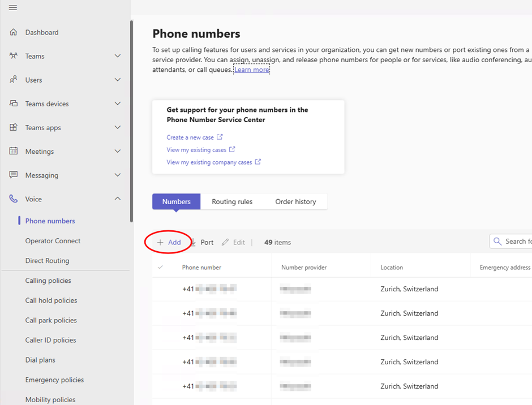532x405 pixels.
Task: Toggle select-all checkmark in table header
Action: pyautogui.click(x=160, y=268)
